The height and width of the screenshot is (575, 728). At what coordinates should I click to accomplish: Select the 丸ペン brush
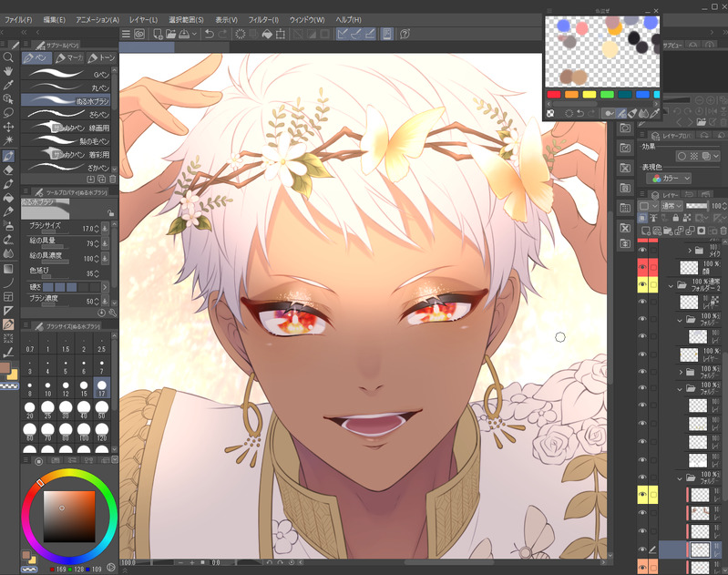click(66, 87)
